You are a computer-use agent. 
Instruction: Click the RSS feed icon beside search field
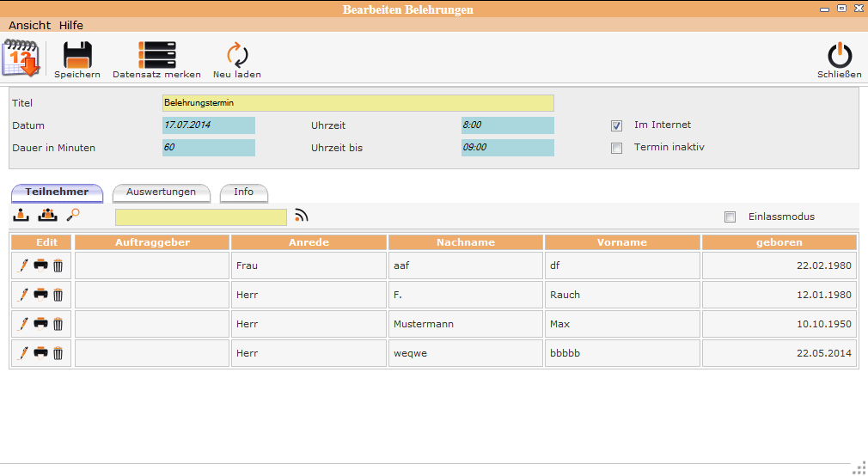[301, 216]
